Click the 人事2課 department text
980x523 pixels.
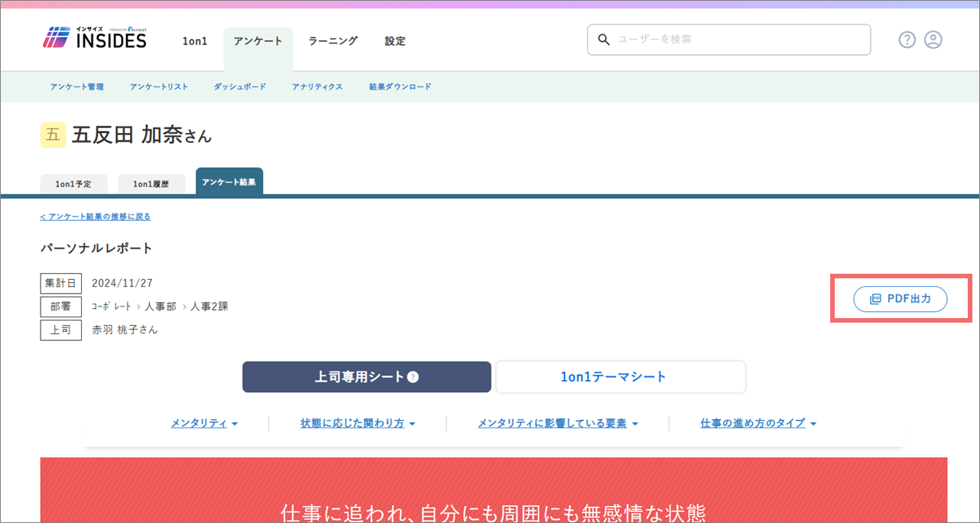(209, 307)
